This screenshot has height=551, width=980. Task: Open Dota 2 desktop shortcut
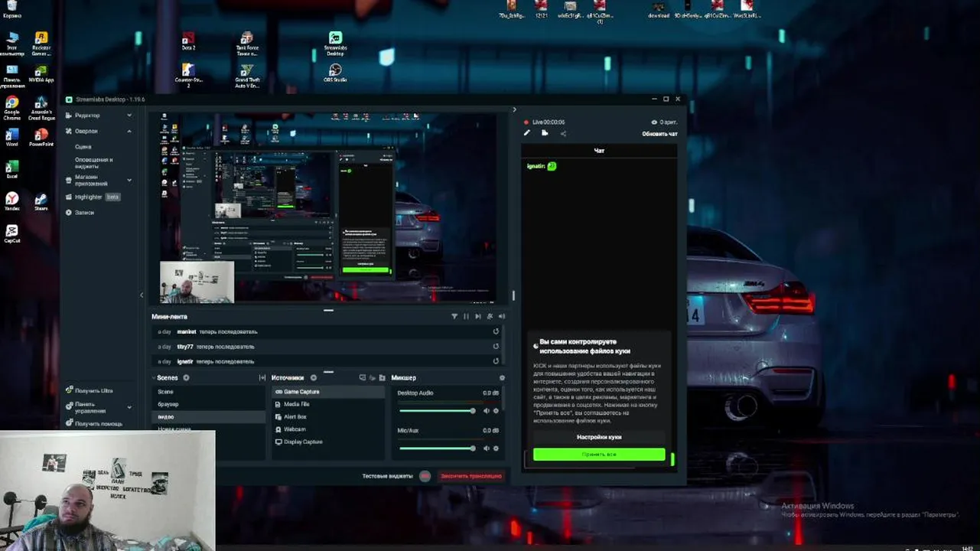(x=188, y=41)
